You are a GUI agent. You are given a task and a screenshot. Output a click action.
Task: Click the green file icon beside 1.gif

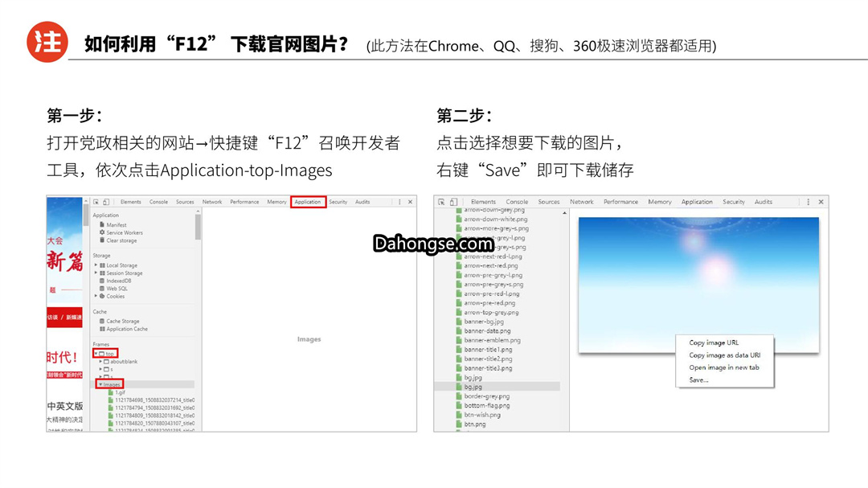[111, 392]
